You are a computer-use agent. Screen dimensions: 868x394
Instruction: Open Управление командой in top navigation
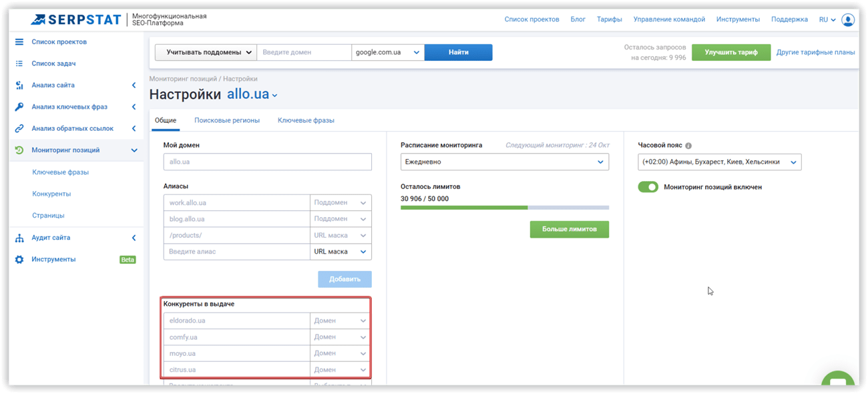click(x=669, y=19)
